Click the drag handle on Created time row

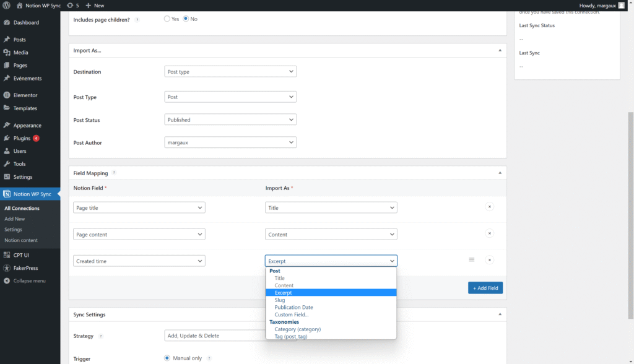tap(472, 260)
